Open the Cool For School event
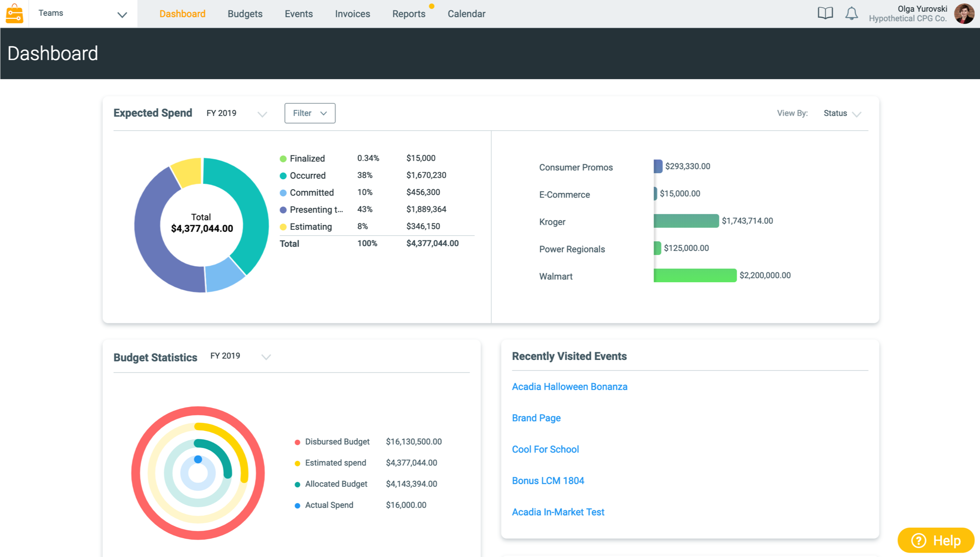Viewport: 980px width, 557px height. 545,450
